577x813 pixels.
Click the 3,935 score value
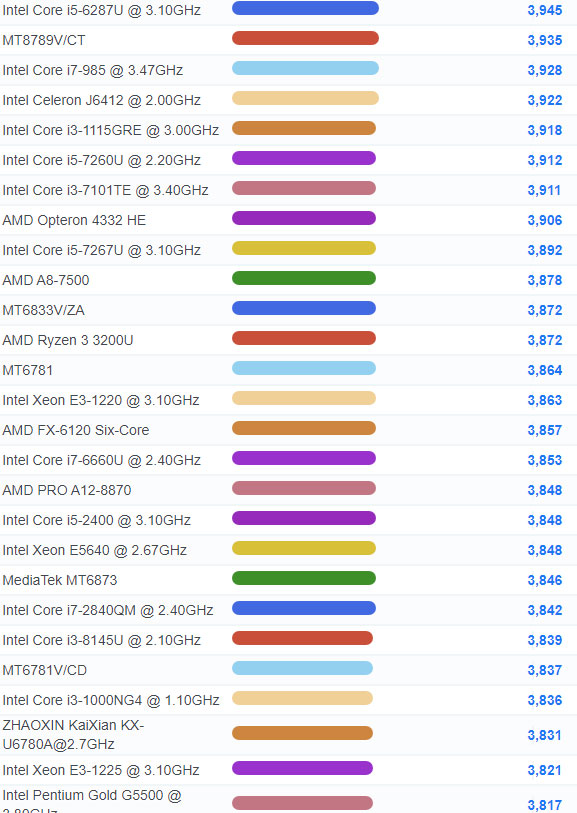[545, 40]
